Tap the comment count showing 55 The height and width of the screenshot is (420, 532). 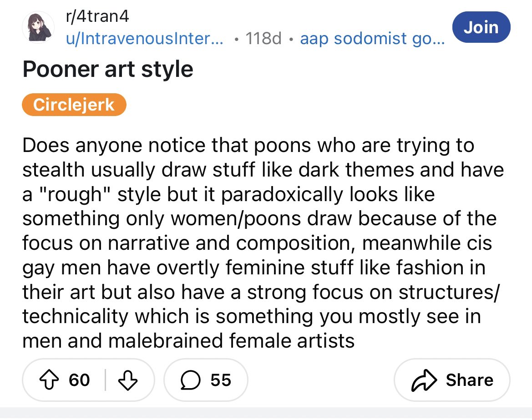(221, 380)
